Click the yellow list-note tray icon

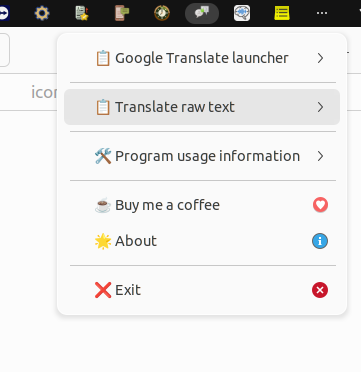click(x=282, y=13)
